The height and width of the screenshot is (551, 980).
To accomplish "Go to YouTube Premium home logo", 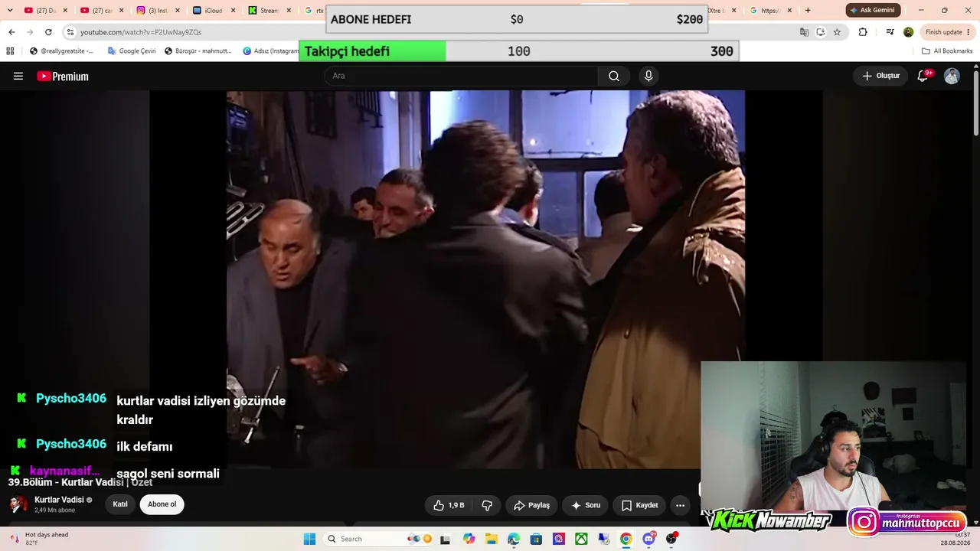I will tap(63, 76).
